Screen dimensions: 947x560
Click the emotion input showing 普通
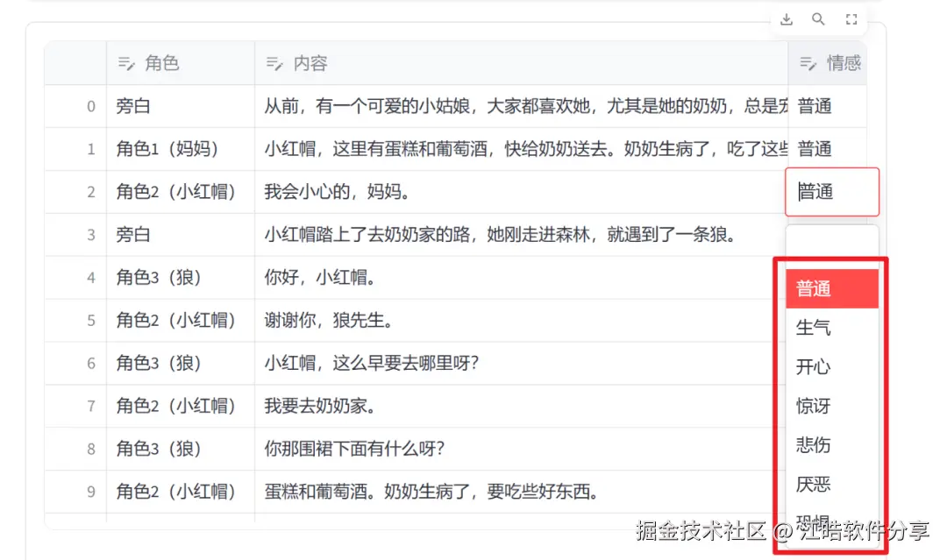[831, 191]
